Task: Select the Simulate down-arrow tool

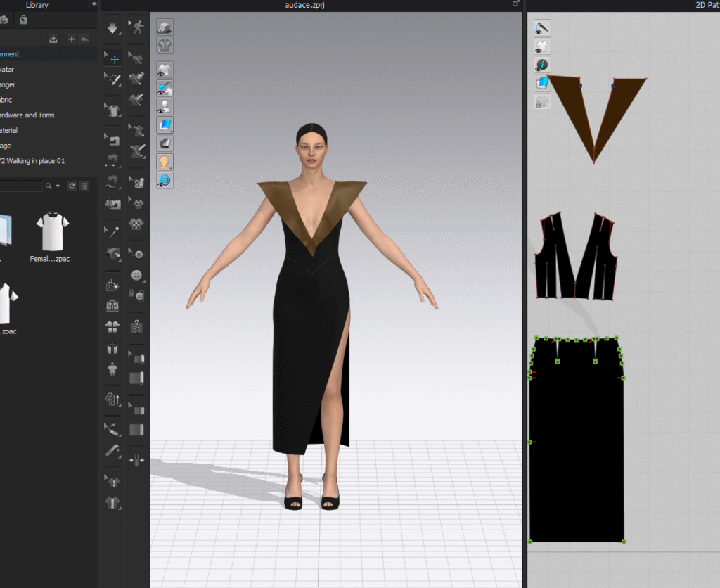Action: pyautogui.click(x=112, y=28)
